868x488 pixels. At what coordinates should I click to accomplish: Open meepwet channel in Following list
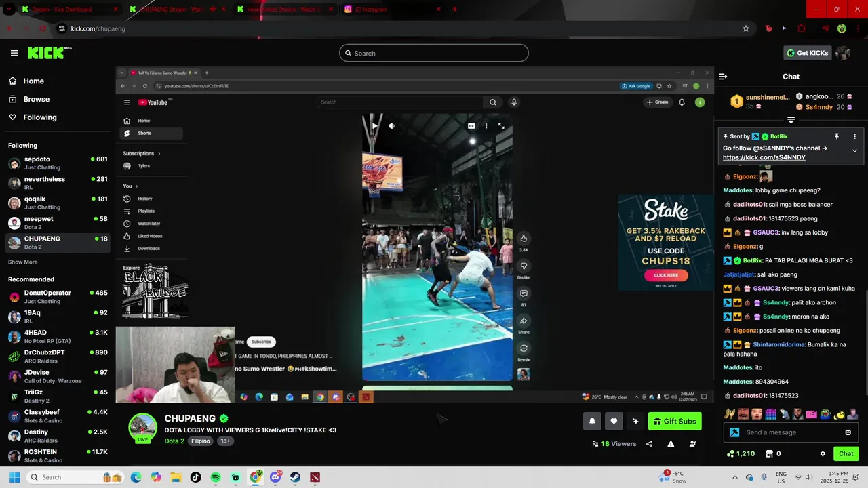click(x=58, y=222)
